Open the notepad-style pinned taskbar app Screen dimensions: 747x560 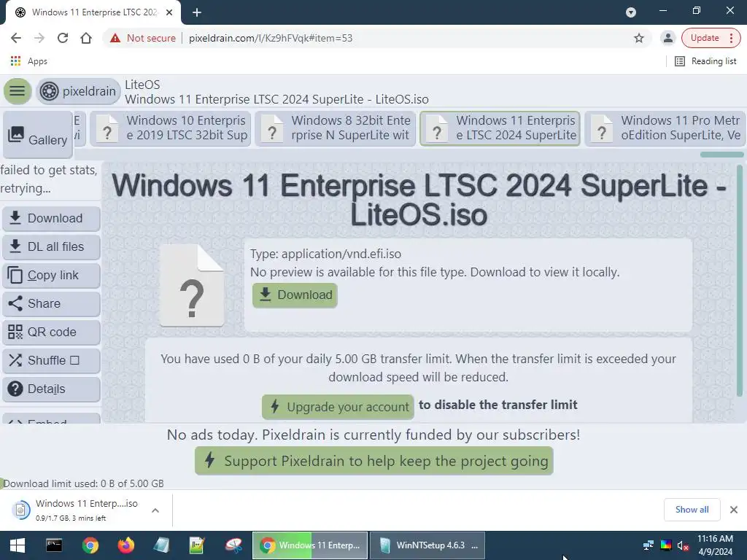(x=161, y=545)
